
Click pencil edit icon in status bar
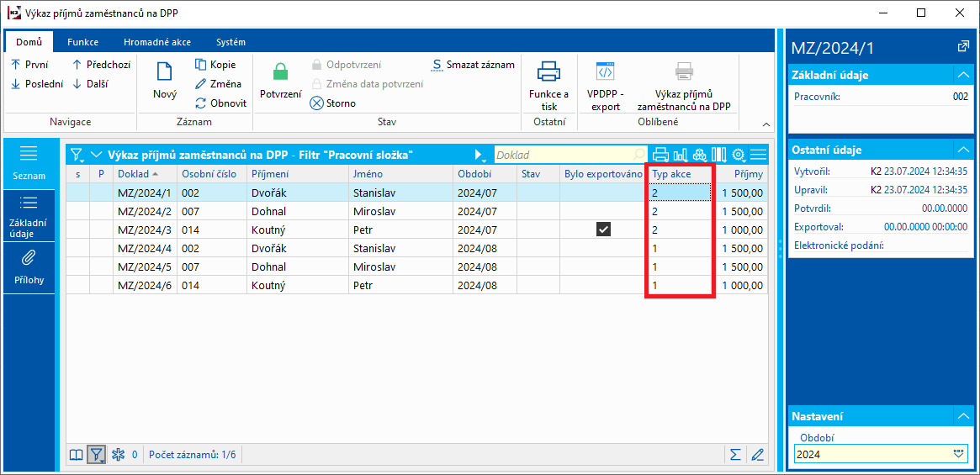pos(757,455)
